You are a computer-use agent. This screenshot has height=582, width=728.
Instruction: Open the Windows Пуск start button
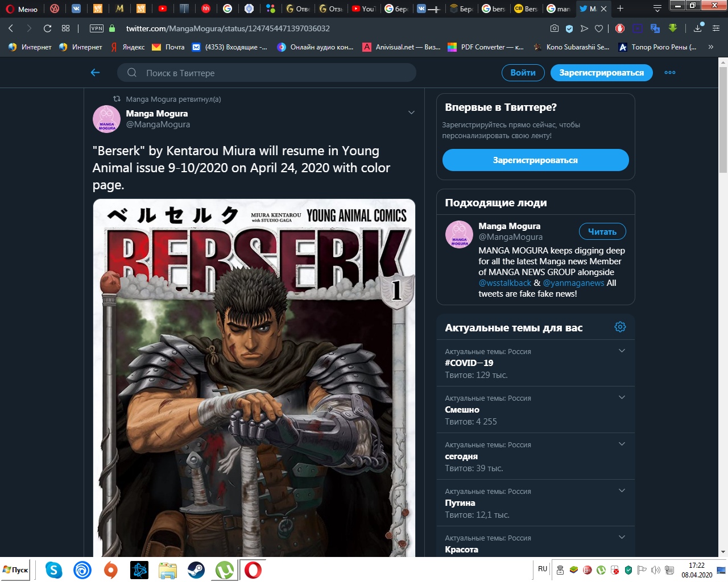pyautogui.click(x=16, y=569)
